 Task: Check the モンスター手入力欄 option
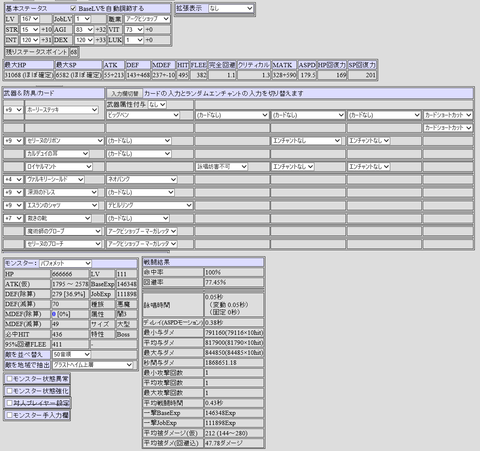pos(9,415)
